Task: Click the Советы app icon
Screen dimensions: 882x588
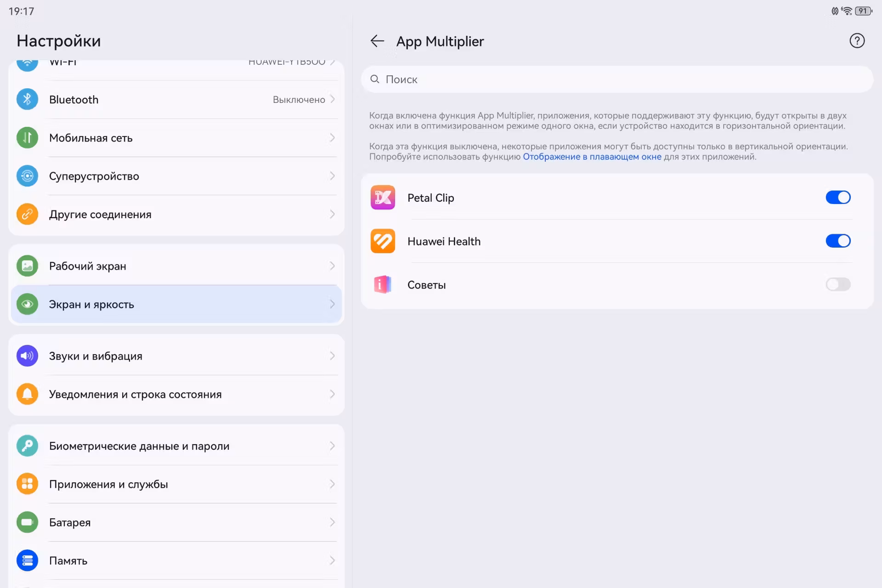Action: 383,285
